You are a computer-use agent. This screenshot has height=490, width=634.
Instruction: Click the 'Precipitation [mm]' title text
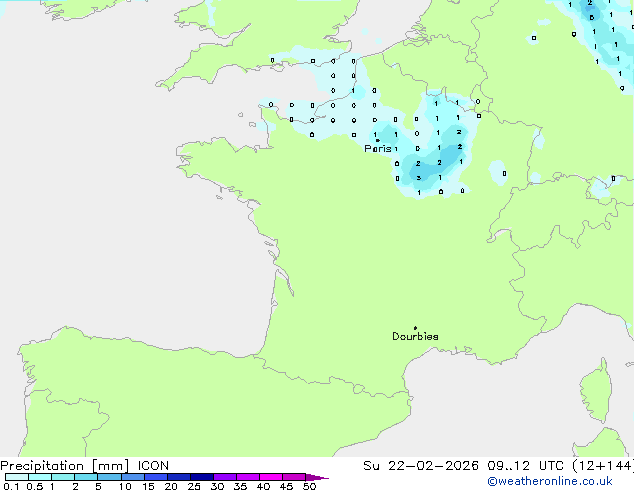pos(65,466)
